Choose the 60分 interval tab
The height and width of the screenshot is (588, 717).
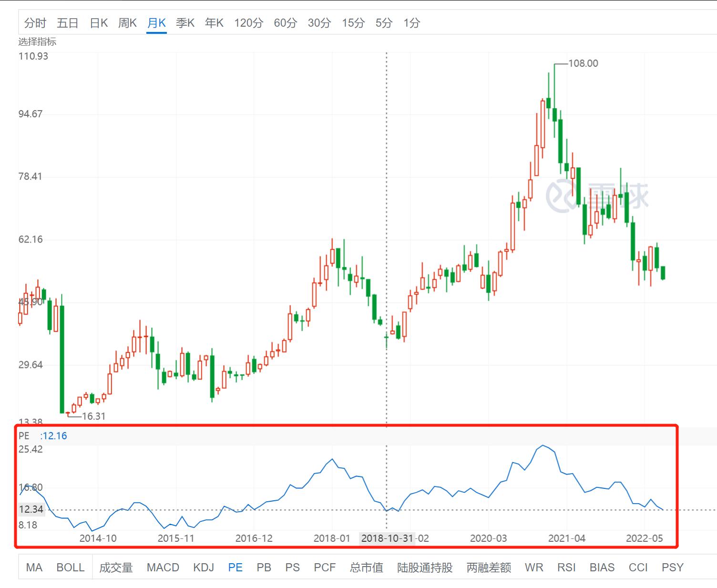pos(285,23)
